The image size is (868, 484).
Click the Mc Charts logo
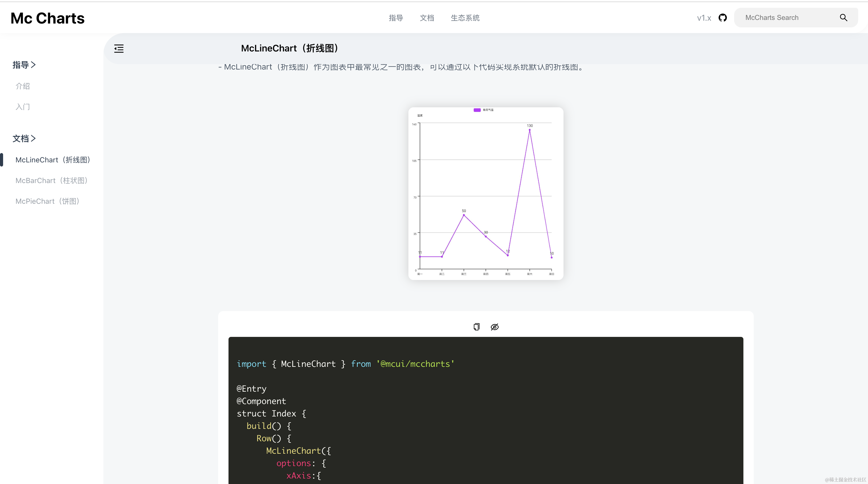[x=48, y=18]
